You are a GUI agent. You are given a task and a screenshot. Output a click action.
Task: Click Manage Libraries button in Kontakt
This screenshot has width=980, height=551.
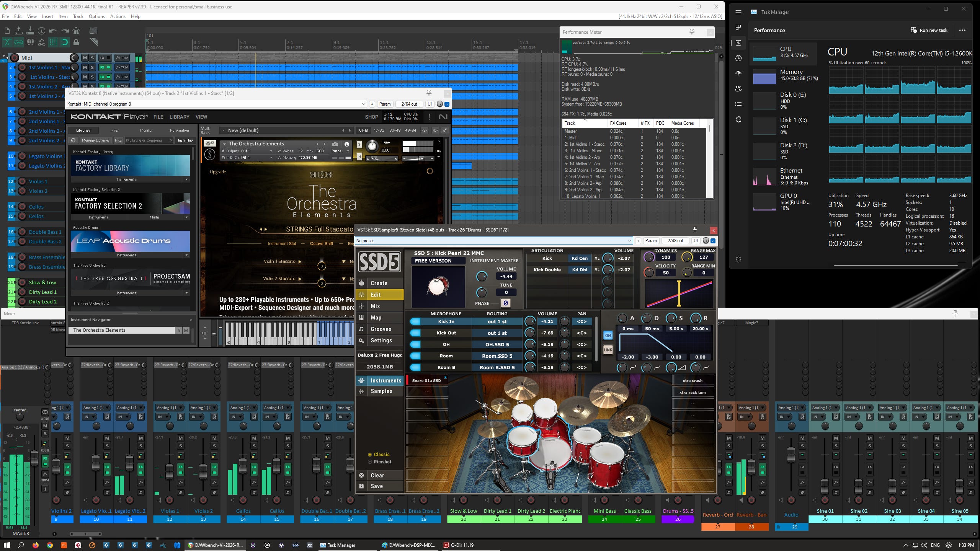pos(95,140)
